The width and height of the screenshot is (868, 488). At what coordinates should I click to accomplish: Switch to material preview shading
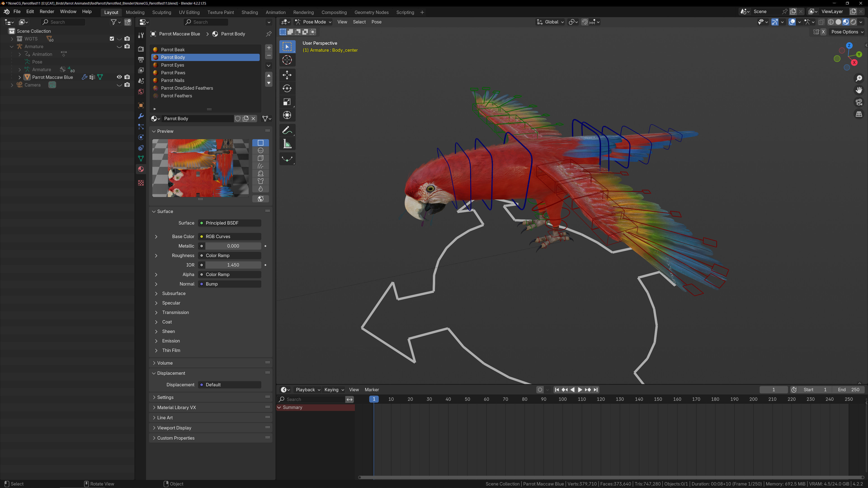846,22
